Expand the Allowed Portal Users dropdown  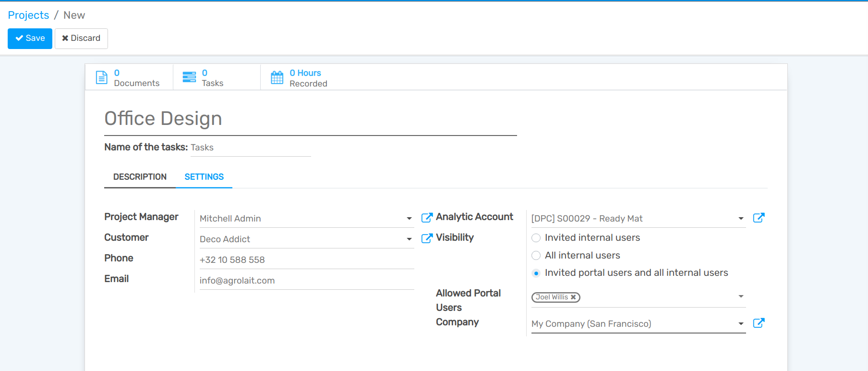tap(741, 297)
